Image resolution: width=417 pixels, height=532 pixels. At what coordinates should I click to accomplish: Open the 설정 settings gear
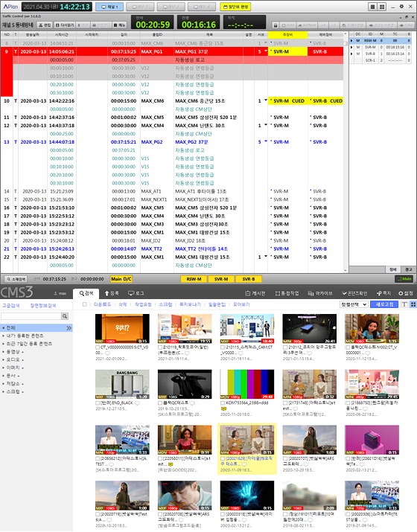coord(406,293)
